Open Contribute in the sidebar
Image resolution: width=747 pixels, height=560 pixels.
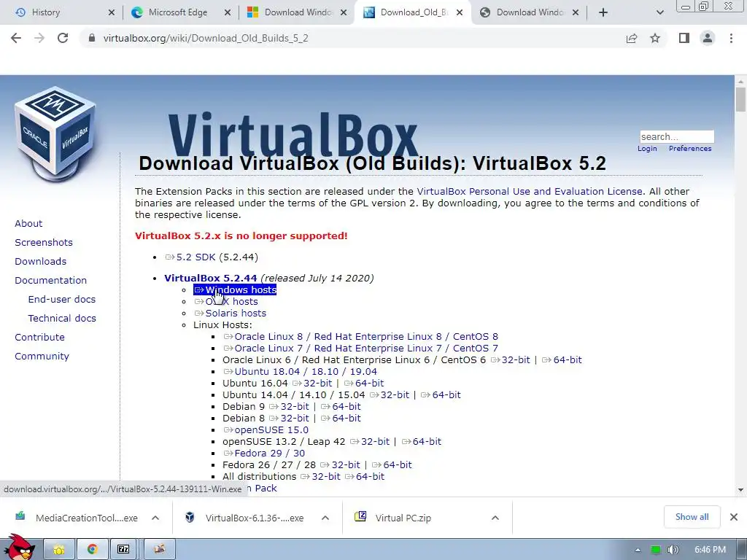click(x=39, y=337)
